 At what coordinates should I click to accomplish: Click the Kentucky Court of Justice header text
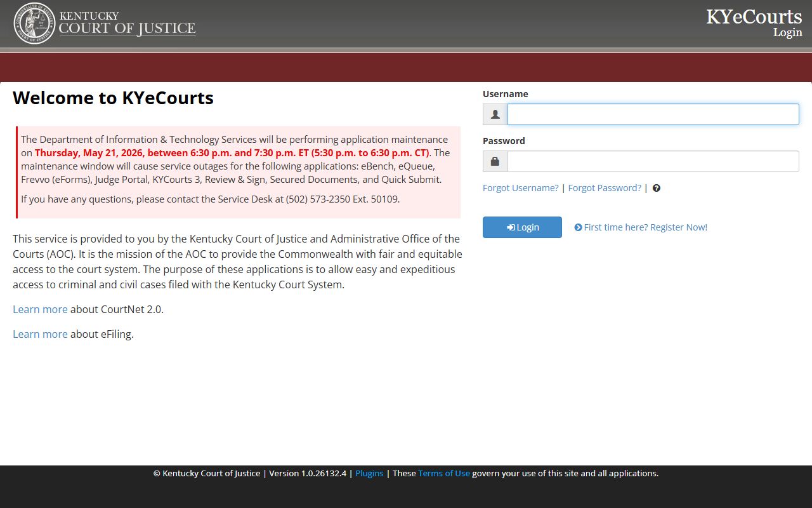tap(127, 23)
